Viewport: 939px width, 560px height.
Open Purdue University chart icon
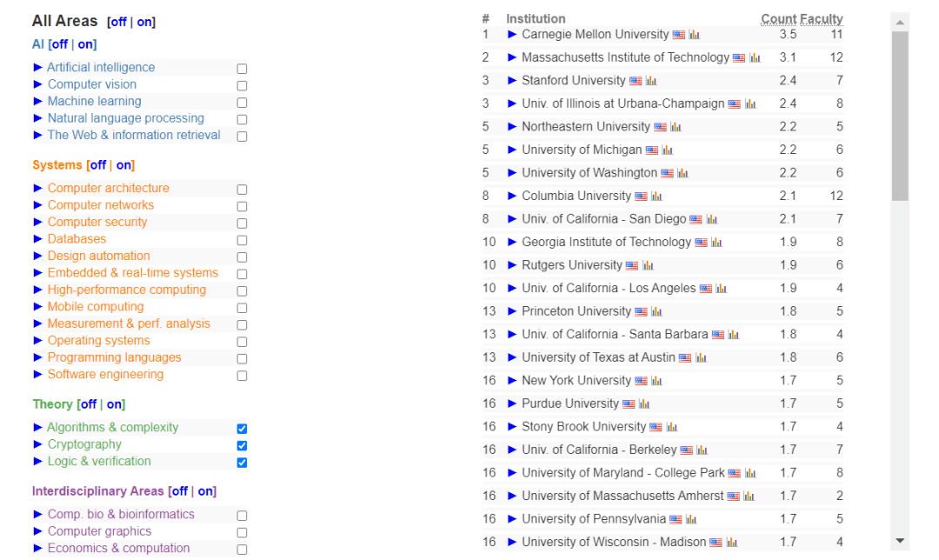[644, 404]
